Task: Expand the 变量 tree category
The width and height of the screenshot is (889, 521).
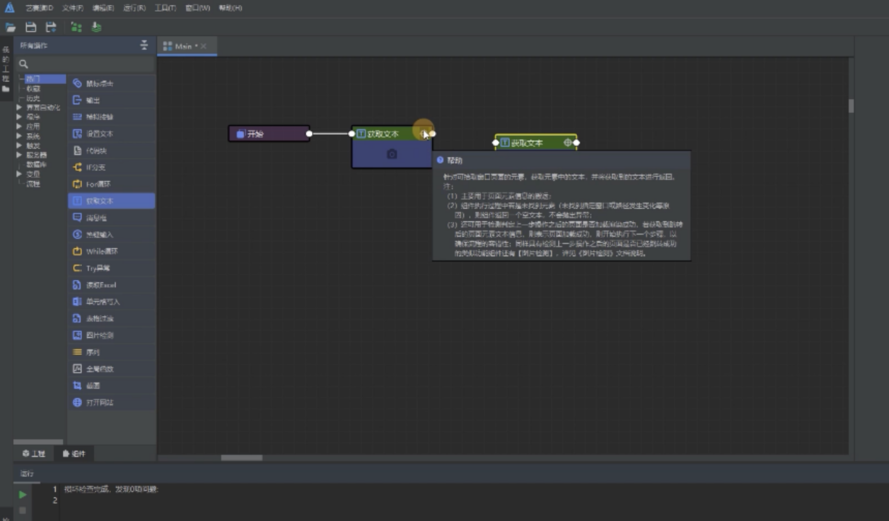Action: coord(19,174)
